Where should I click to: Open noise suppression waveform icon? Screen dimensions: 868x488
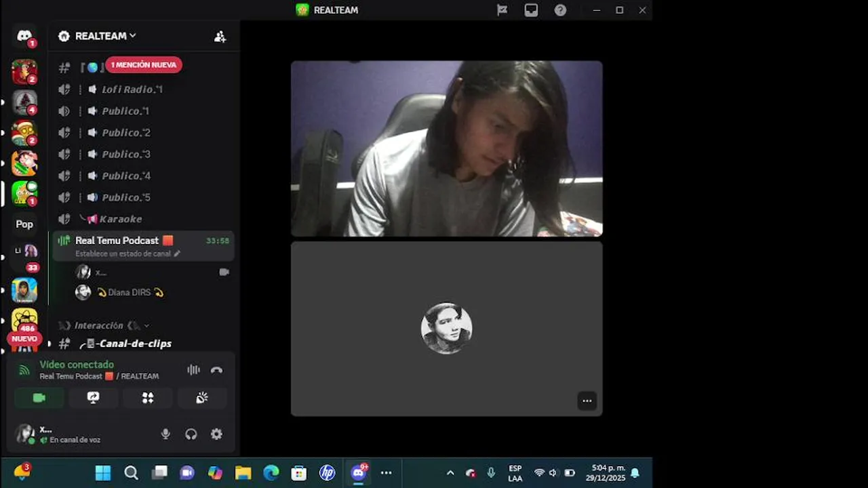193,370
